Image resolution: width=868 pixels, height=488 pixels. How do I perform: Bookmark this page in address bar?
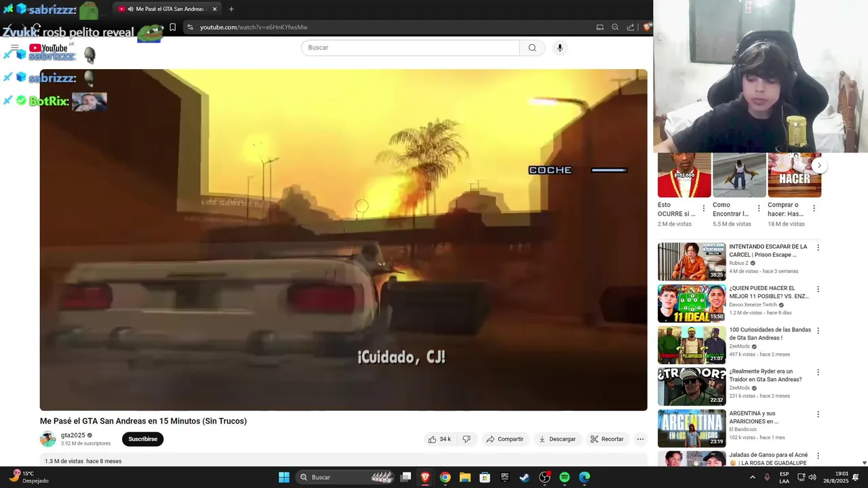pyautogui.click(x=172, y=27)
